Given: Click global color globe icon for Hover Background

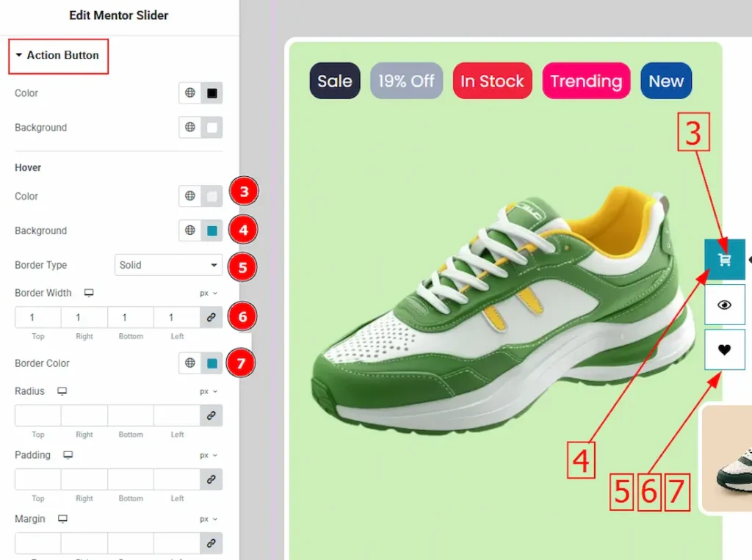Looking at the screenshot, I should 190,230.
